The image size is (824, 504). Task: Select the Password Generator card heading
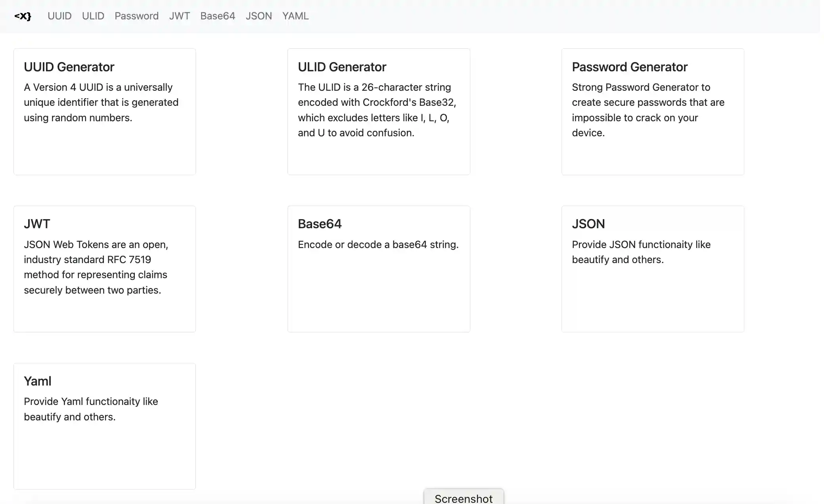coord(629,67)
